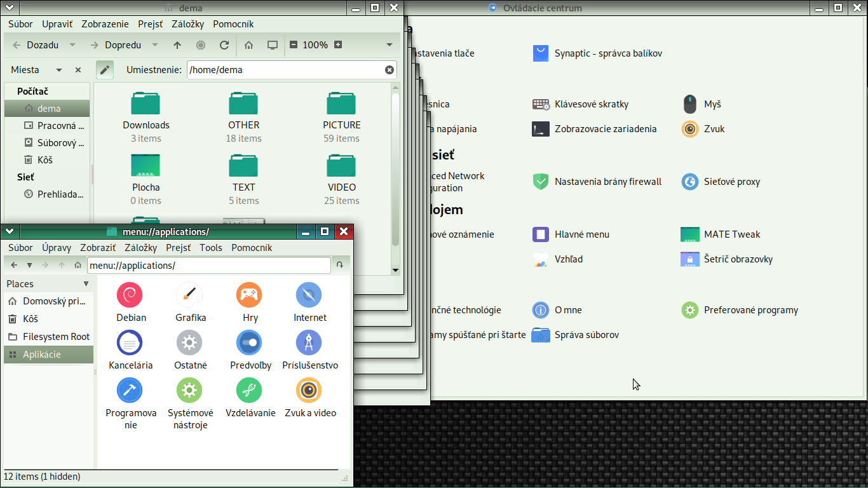Expand the Miesta side pane dropdown
The height and width of the screenshot is (488, 868).
pyautogui.click(x=59, y=70)
